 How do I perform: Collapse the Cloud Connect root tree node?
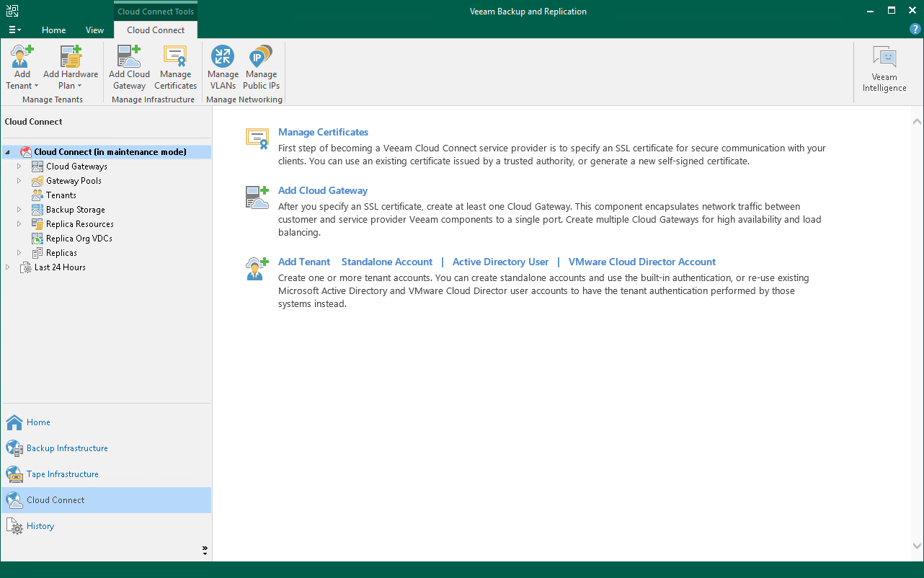point(7,152)
